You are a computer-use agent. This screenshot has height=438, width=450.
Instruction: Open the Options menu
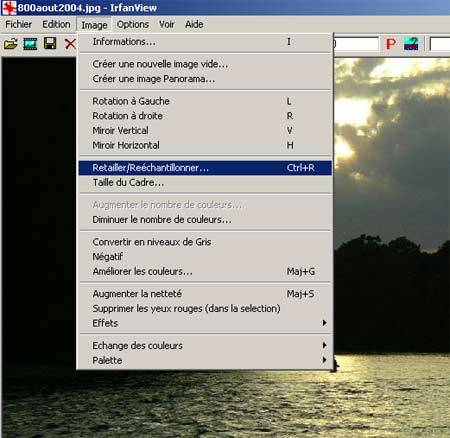[x=133, y=24]
